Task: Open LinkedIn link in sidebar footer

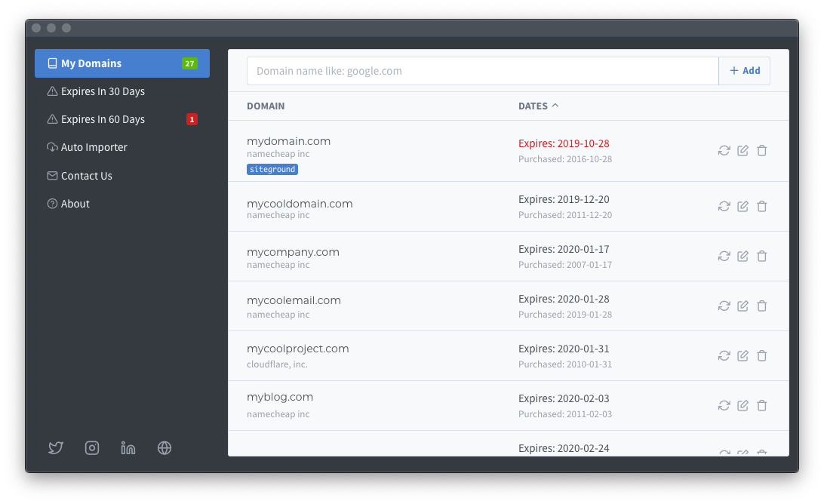Action: tap(128, 447)
